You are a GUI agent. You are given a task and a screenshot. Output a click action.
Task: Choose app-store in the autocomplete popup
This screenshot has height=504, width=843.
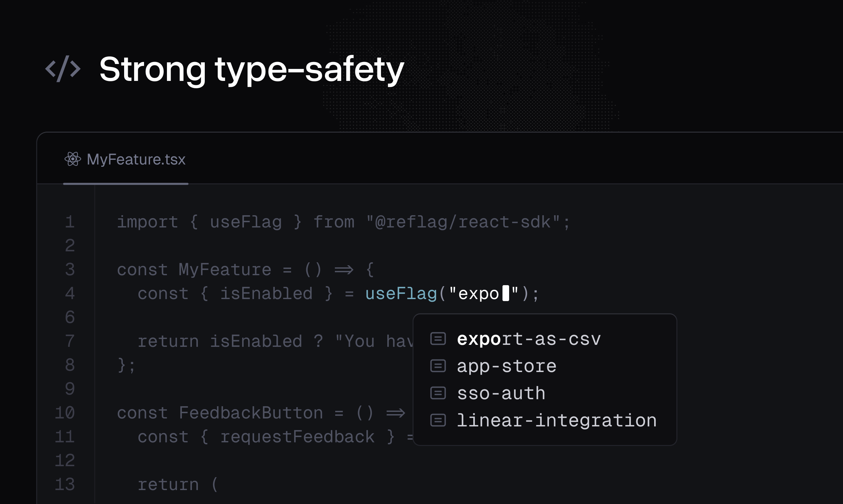point(506,366)
